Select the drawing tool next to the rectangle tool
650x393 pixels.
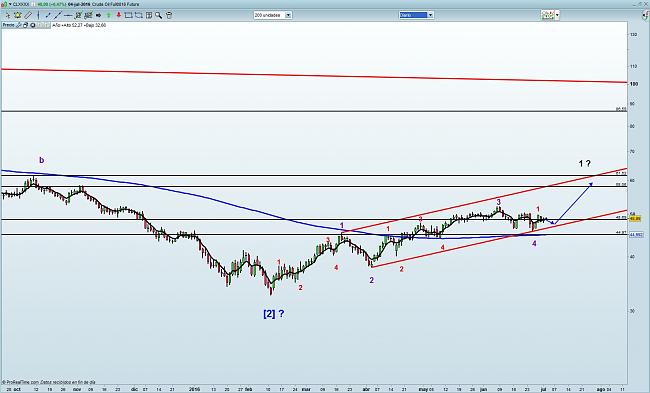coord(139,15)
